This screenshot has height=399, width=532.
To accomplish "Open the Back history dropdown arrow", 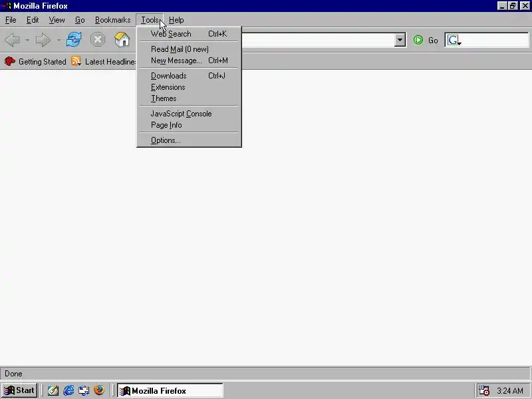I will 27,40.
